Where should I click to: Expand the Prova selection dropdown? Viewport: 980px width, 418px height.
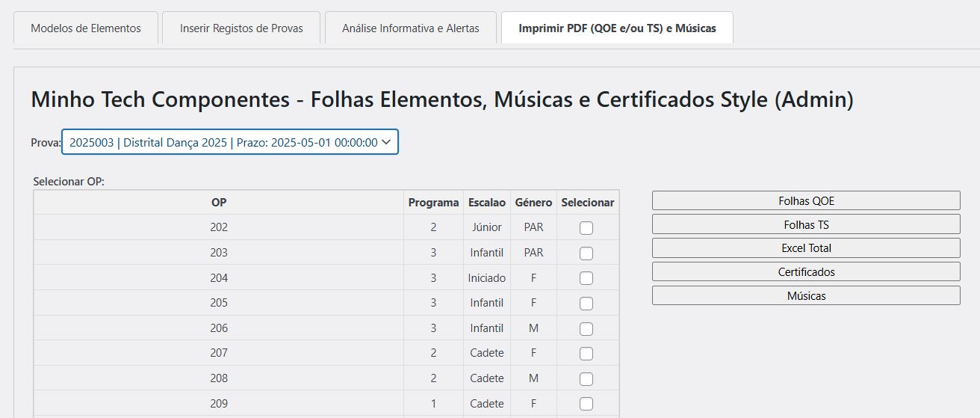tap(230, 142)
